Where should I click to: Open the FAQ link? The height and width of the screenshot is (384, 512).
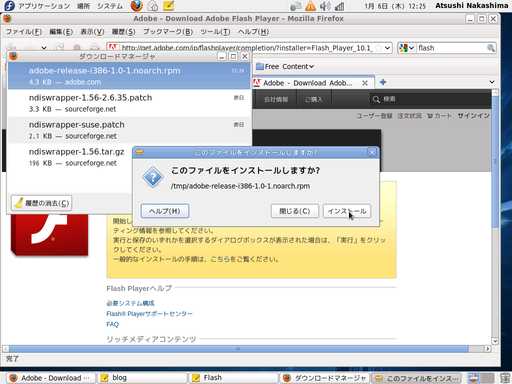[x=112, y=324]
